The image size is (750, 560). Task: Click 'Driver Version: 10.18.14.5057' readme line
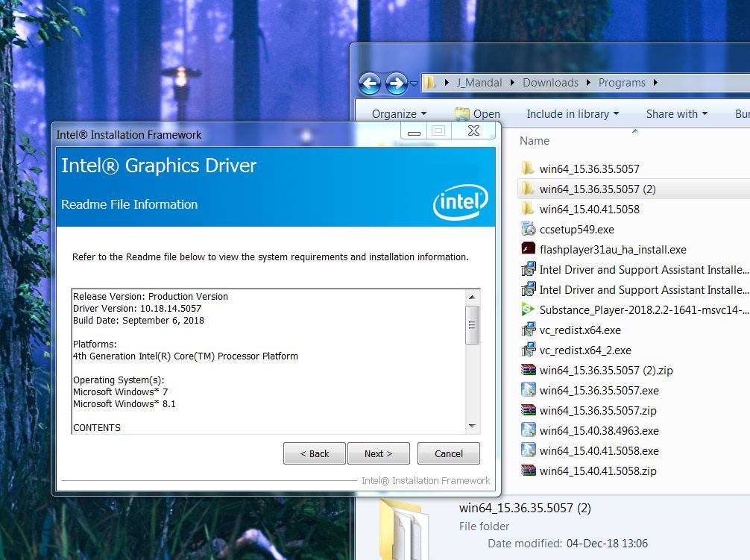[x=137, y=309]
